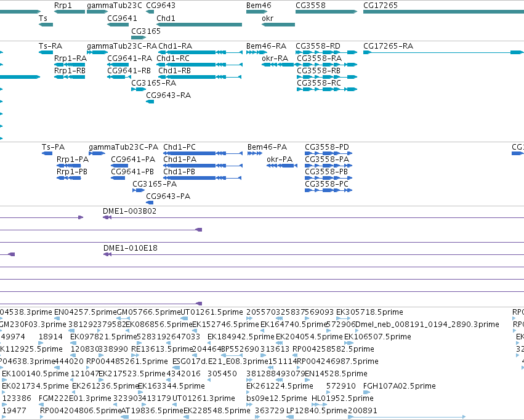Viewport: 524px width, 420px height.
Task: Open the Chd1-RB transcript label
Action: [x=174, y=71]
